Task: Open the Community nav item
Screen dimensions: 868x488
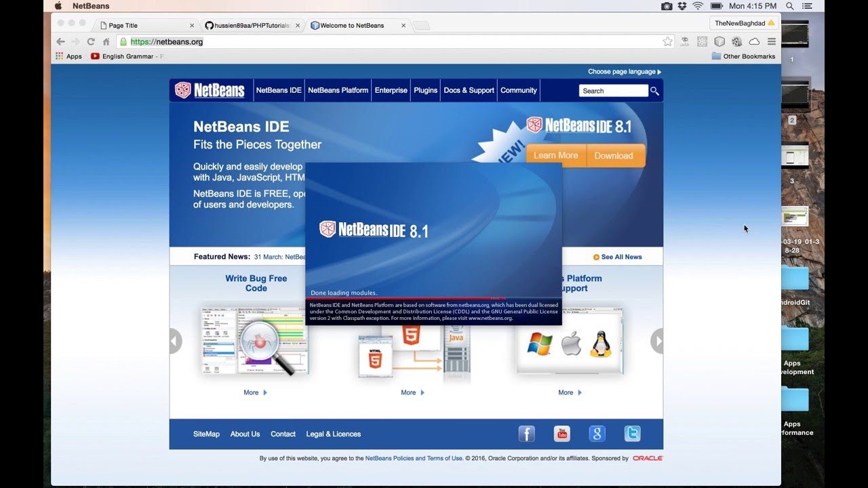Action: coord(519,90)
